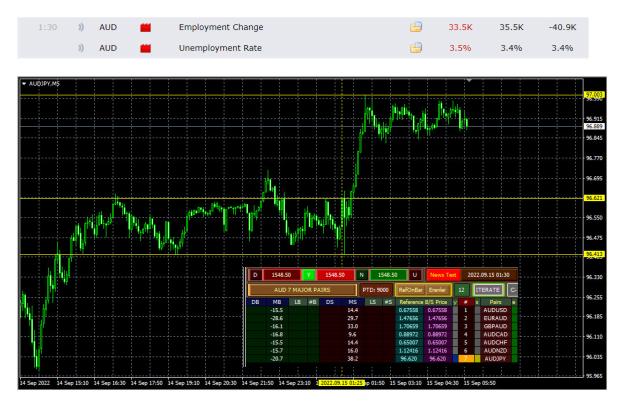
Task: Select the actual value 3.5%
Action: click(460, 48)
